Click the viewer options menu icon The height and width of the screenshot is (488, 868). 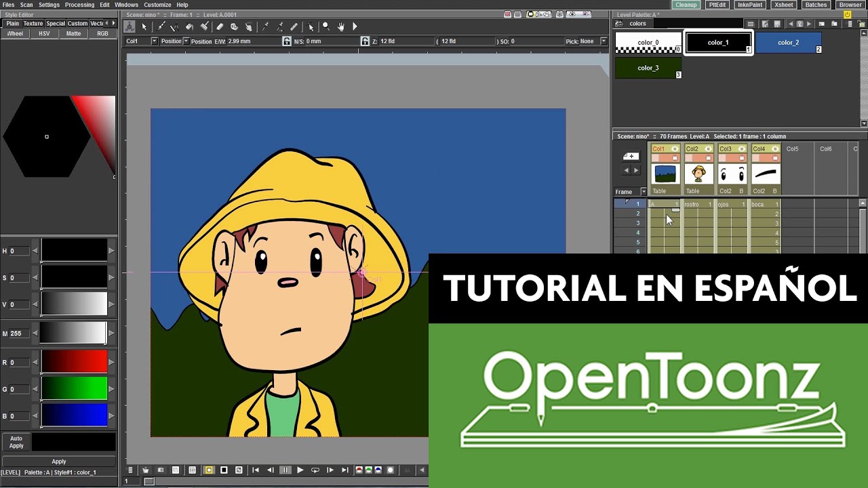(130, 470)
